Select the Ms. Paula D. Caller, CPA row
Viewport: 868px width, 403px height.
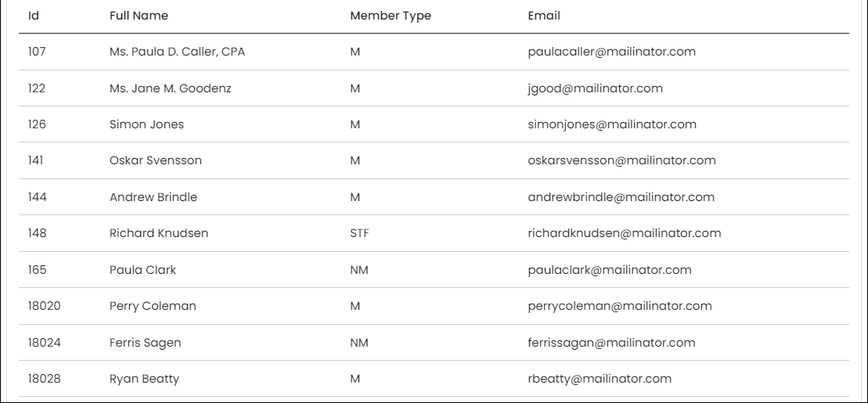[x=434, y=52]
